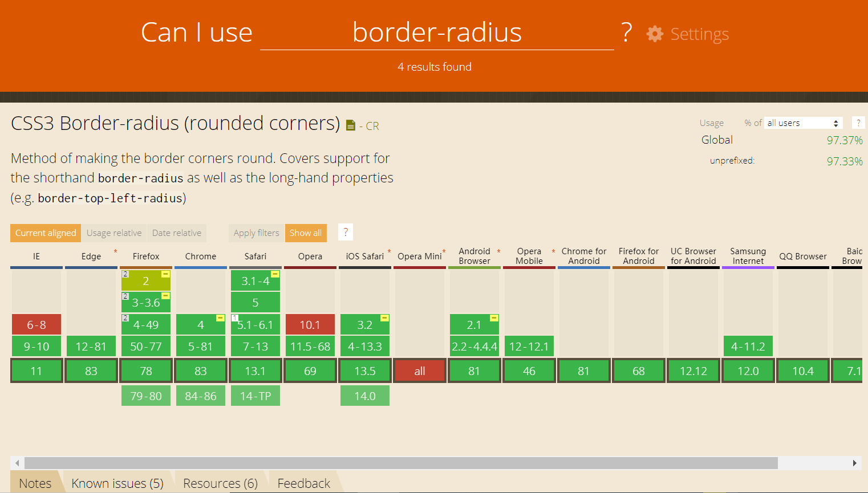The height and width of the screenshot is (493, 868).
Task: Click the asterisk next to the Edge header
Action: pos(115,252)
